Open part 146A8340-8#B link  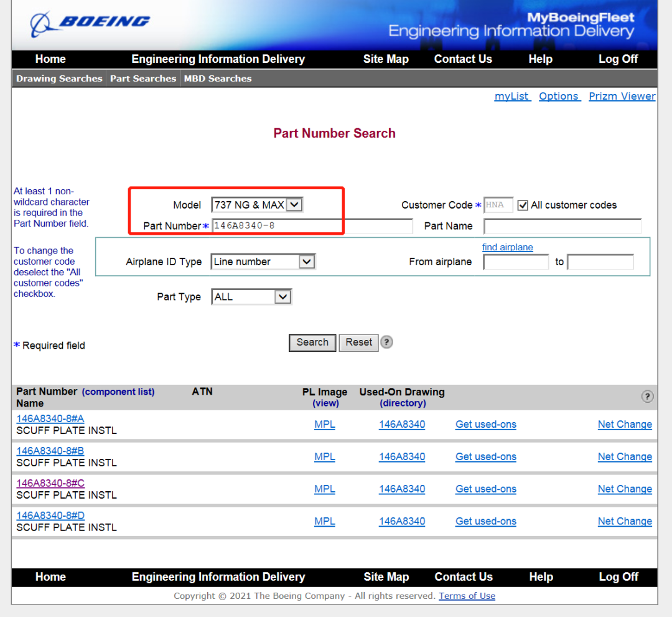[50, 451]
